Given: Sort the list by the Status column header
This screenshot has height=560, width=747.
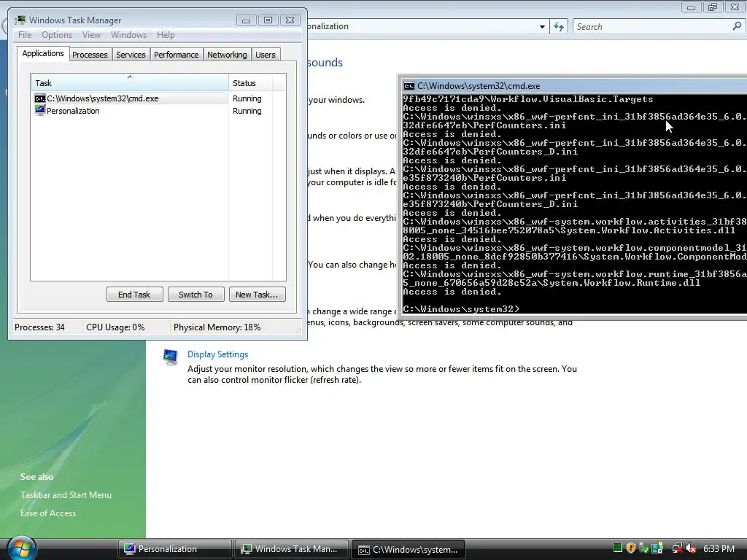Looking at the screenshot, I should click(x=251, y=83).
